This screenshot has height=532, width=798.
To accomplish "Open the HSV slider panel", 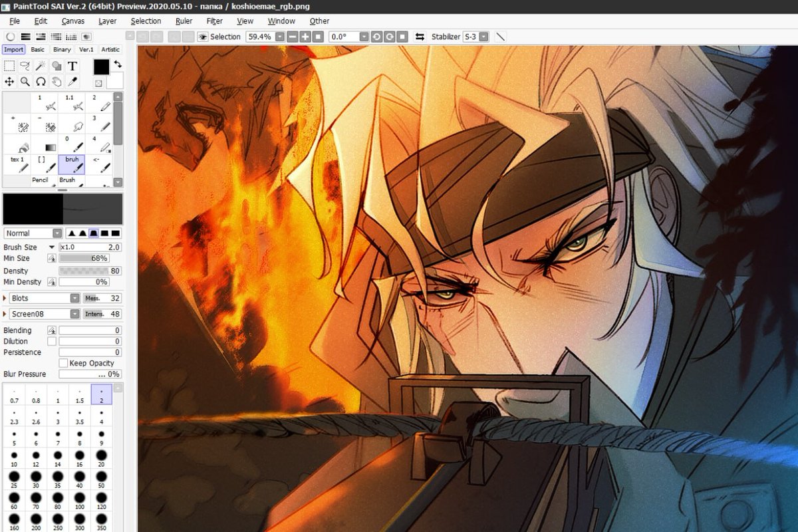I will [41, 37].
